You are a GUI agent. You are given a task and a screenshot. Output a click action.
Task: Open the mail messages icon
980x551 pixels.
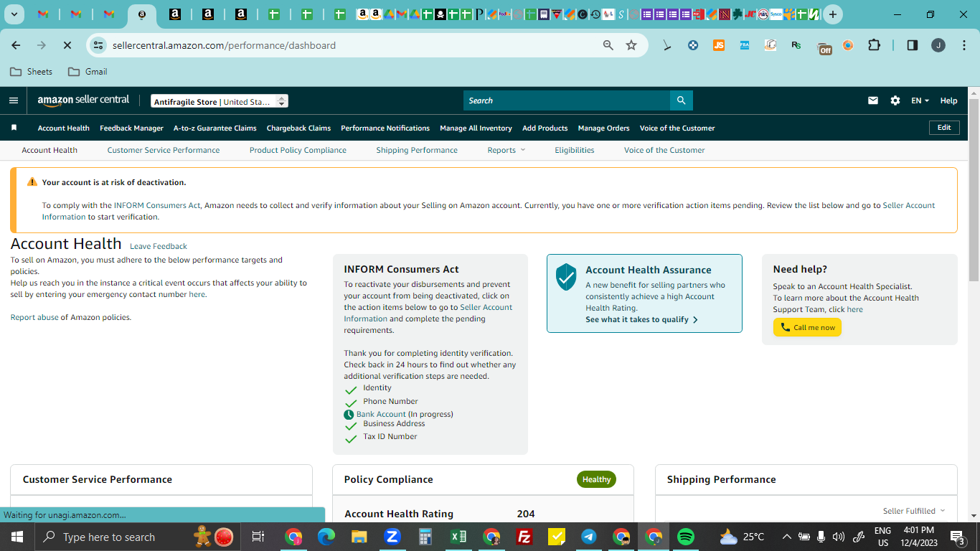(873, 100)
